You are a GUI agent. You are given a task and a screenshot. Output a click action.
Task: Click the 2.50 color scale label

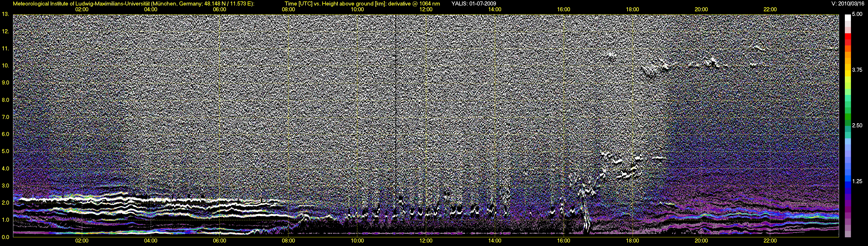857,126
